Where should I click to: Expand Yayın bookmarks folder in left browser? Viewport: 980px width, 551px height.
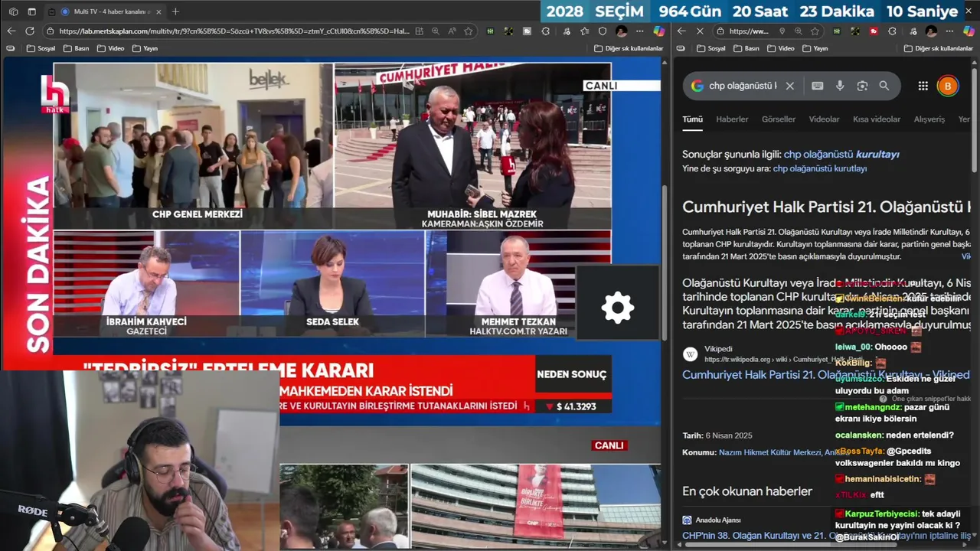coord(145,48)
